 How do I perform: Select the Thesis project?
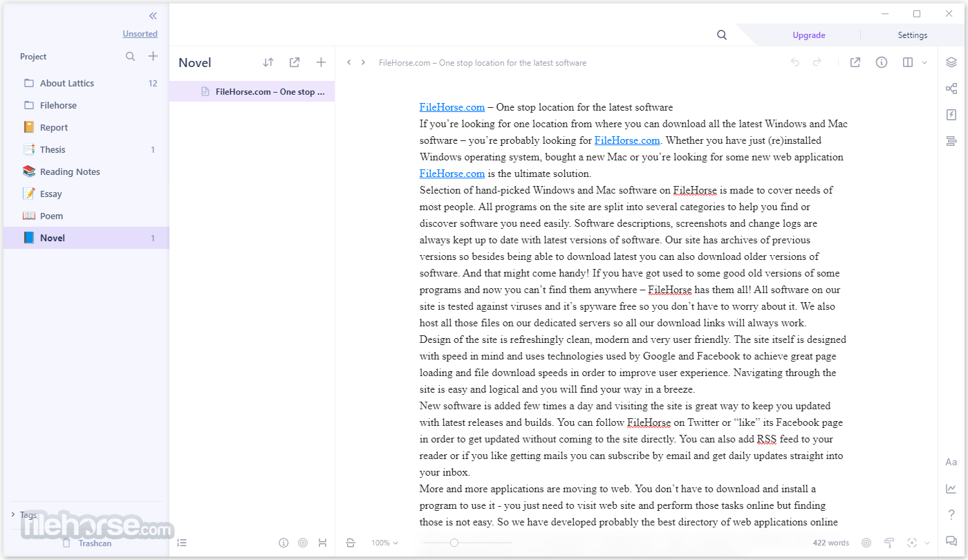86,149
